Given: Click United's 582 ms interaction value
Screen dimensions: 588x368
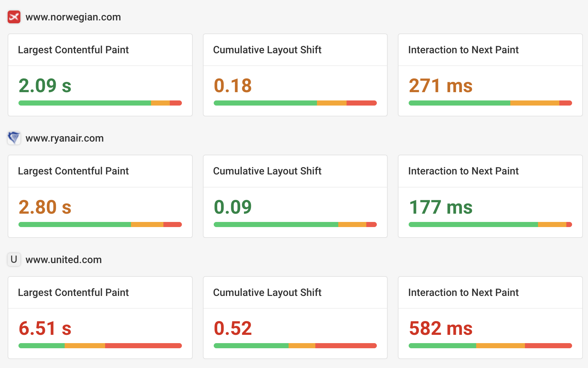Looking at the screenshot, I should [441, 328].
